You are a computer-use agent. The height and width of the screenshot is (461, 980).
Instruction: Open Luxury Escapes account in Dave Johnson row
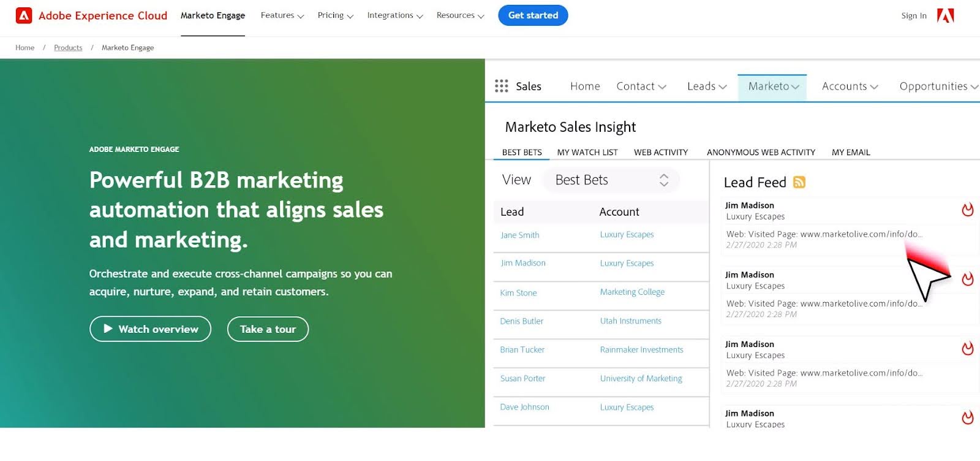pyautogui.click(x=627, y=408)
